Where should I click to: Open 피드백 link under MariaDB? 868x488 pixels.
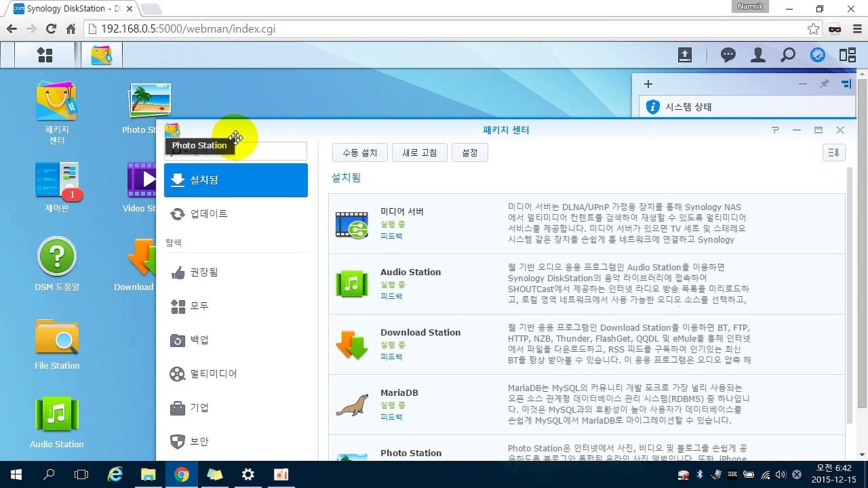(x=391, y=417)
